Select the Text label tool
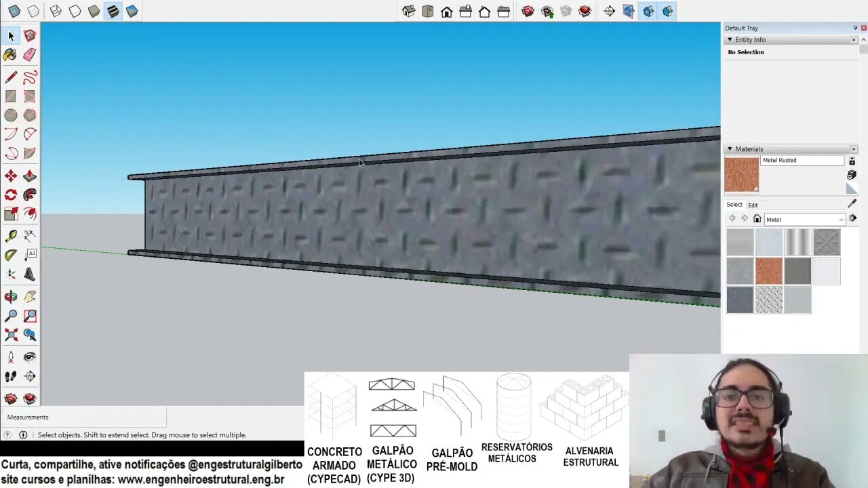The height and width of the screenshot is (488, 868). [x=30, y=256]
